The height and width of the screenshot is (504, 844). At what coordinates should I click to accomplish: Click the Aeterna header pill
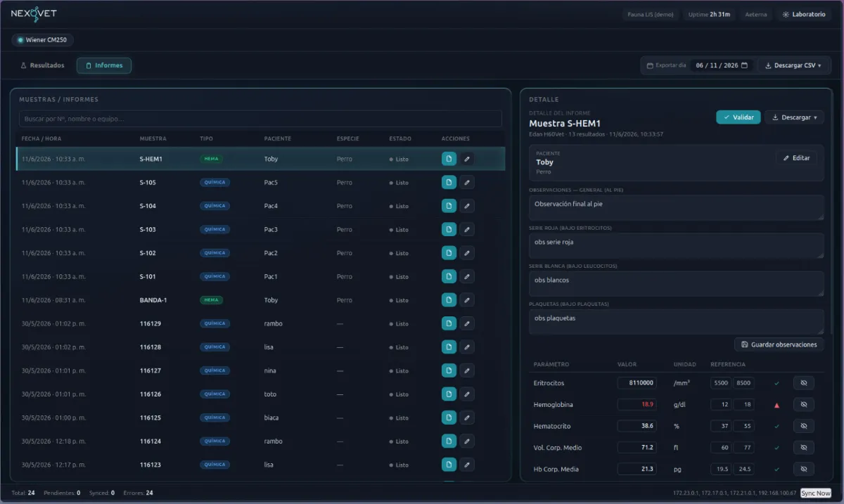click(x=756, y=14)
